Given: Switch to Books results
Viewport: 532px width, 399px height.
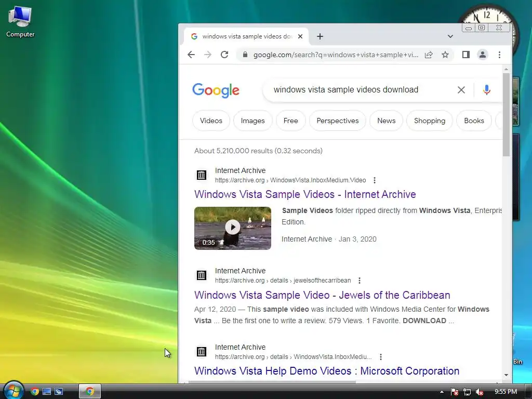Looking at the screenshot, I should point(474,121).
